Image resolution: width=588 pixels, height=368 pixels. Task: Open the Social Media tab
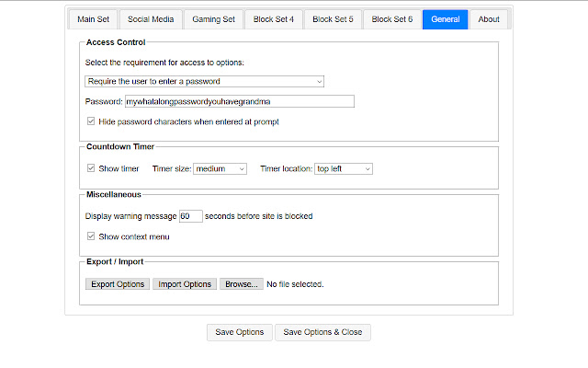152,19
